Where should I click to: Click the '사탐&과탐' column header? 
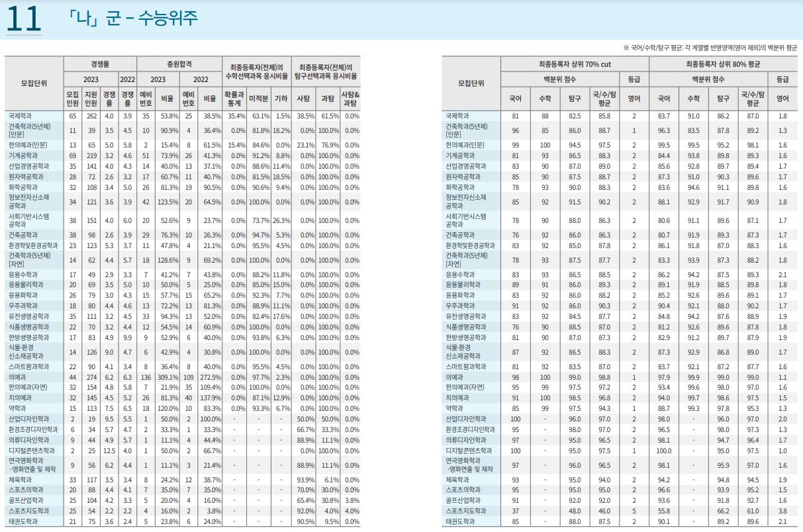pyautogui.click(x=350, y=99)
